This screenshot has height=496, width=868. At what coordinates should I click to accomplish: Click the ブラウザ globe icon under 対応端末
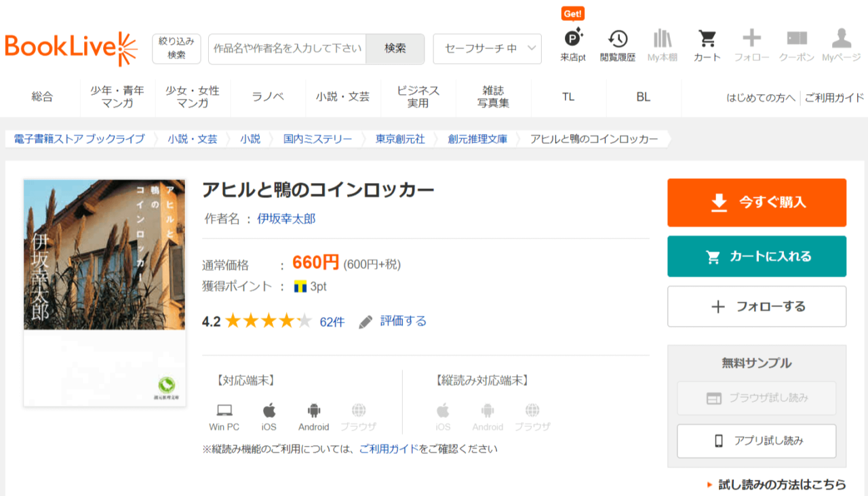pyautogui.click(x=359, y=411)
